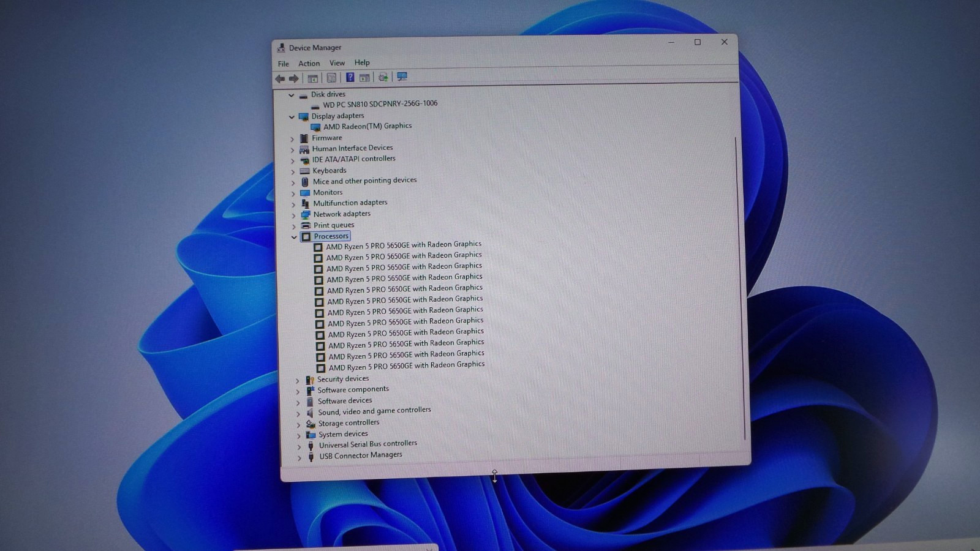980x551 pixels.
Task: Open the Help menu
Action: pyautogui.click(x=362, y=62)
